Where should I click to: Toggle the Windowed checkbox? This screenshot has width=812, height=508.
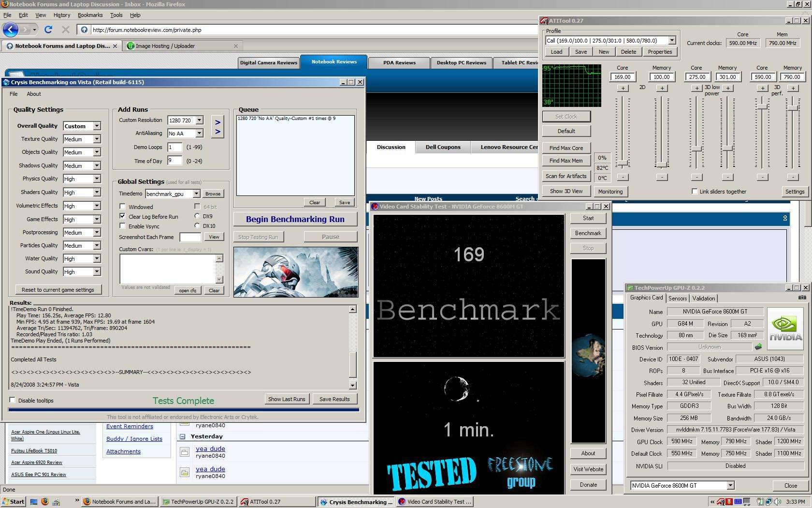click(x=122, y=207)
